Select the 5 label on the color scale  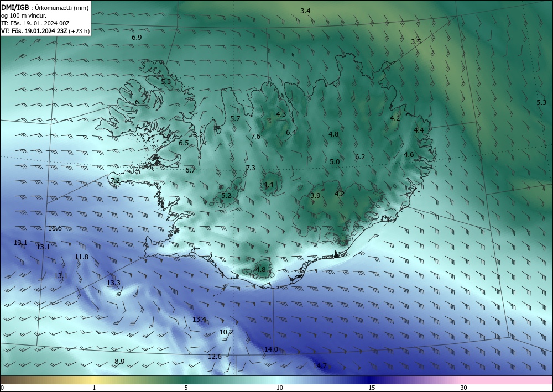pyautogui.click(x=186, y=388)
